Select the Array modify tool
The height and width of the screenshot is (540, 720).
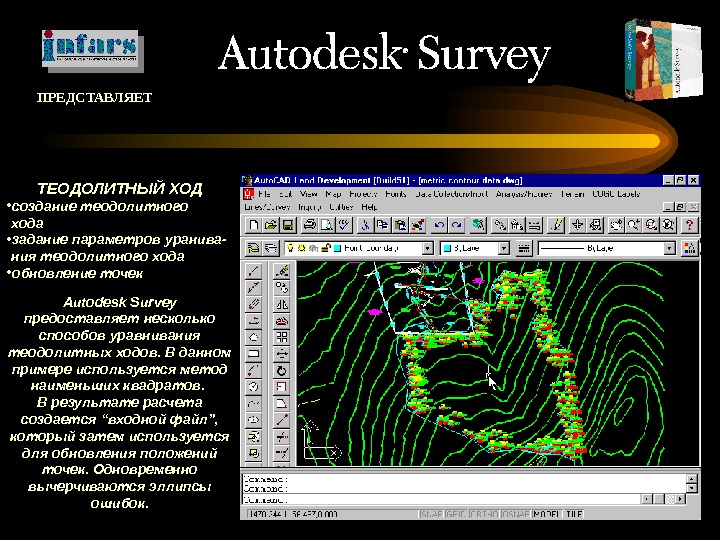pyautogui.click(x=282, y=338)
